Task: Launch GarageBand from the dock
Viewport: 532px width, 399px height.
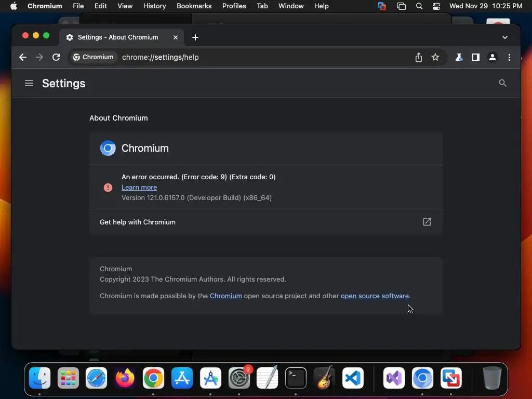Action: point(324,378)
